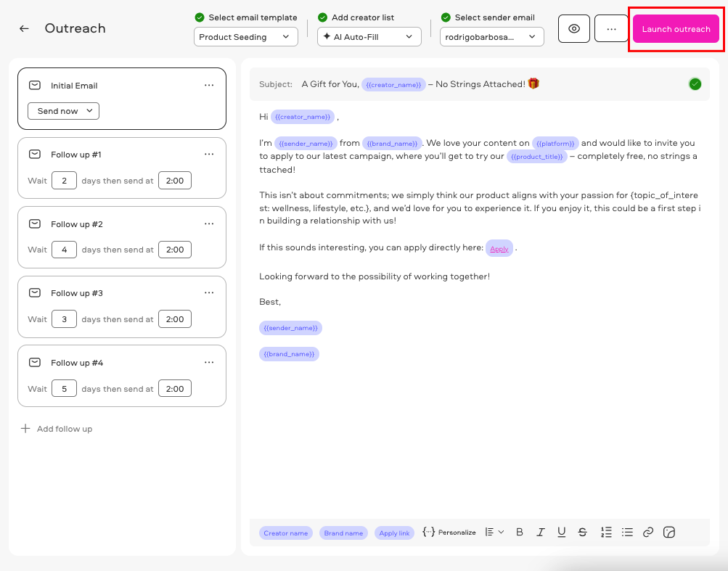Edit send time field for Follow up #2

tap(175, 250)
